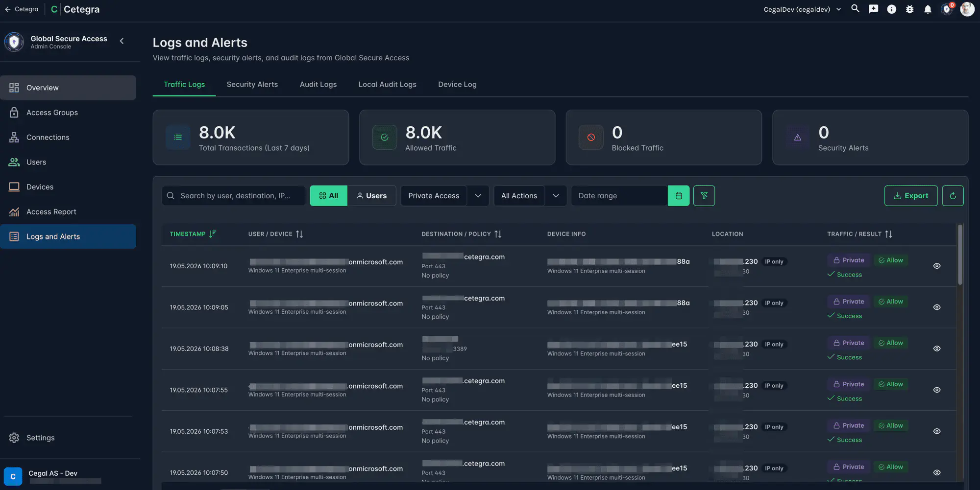Image resolution: width=980 pixels, height=490 pixels.
Task: Click the Private tag in 10:09:10 row
Action: tap(849, 260)
